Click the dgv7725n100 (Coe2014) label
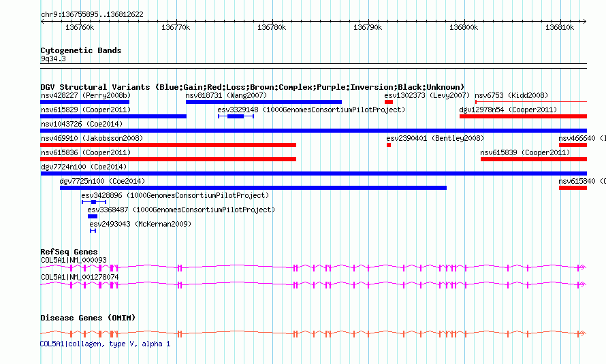The height and width of the screenshot is (364, 606). [102, 181]
